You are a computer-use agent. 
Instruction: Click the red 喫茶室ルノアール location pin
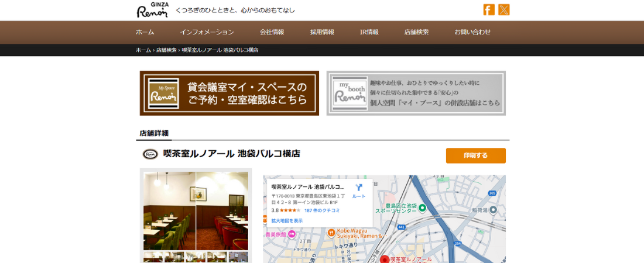[x=385, y=259]
